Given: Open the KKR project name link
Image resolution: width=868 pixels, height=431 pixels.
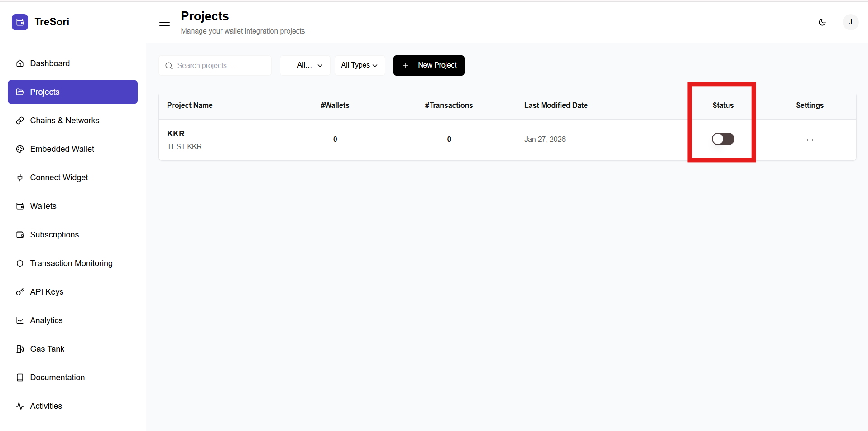Looking at the screenshot, I should click(x=176, y=134).
